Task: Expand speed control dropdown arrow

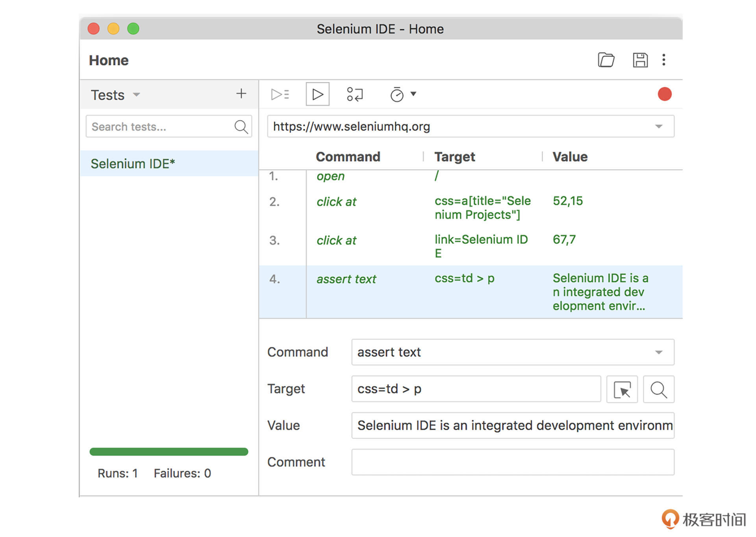Action: [x=413, y=94]
